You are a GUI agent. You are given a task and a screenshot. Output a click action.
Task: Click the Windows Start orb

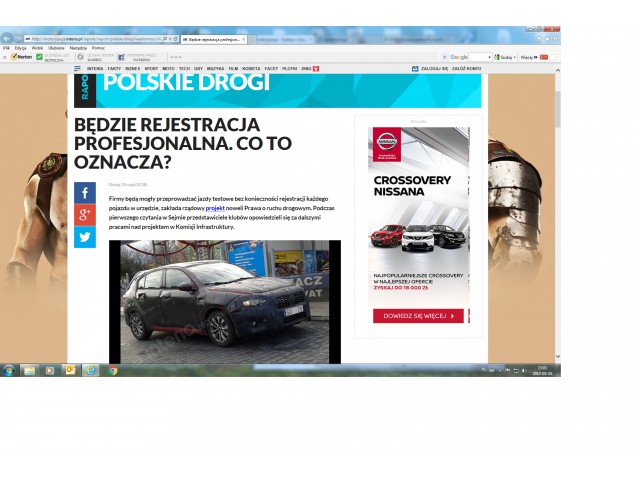tap(9, 370)
